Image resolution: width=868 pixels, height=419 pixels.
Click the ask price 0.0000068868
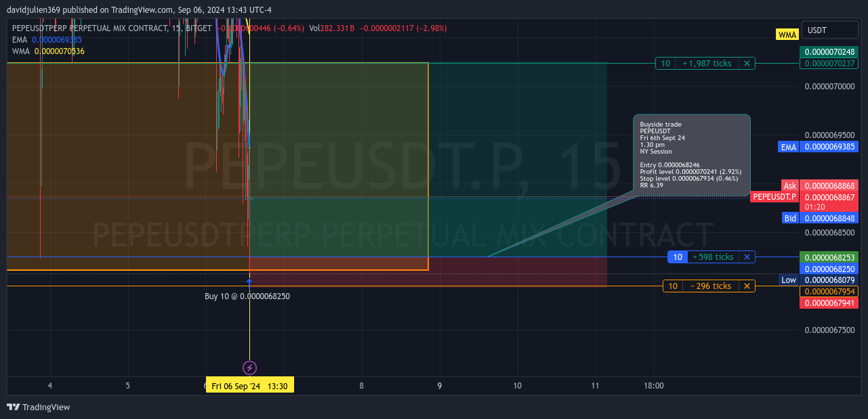tap(829, 185)
